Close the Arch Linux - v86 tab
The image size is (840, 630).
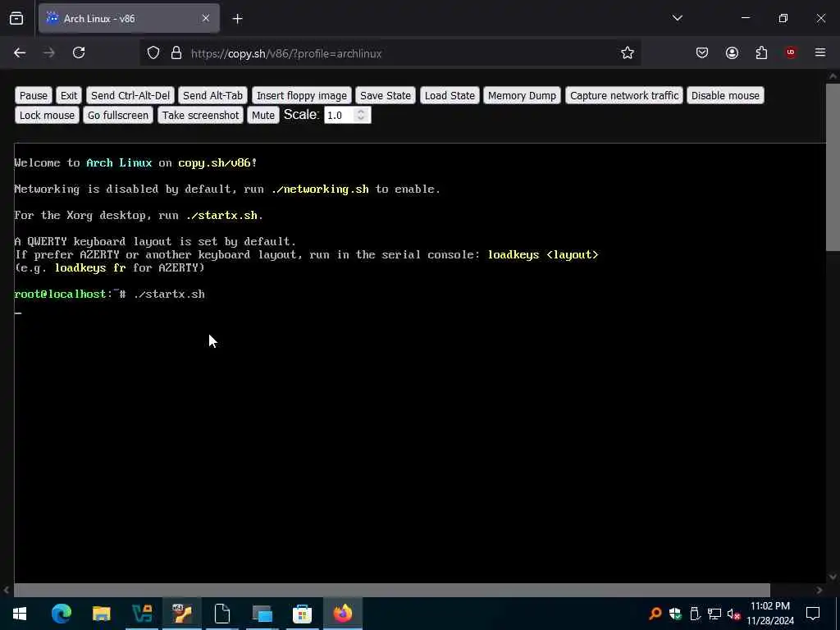pyautogui.click(x=206, y=18)
